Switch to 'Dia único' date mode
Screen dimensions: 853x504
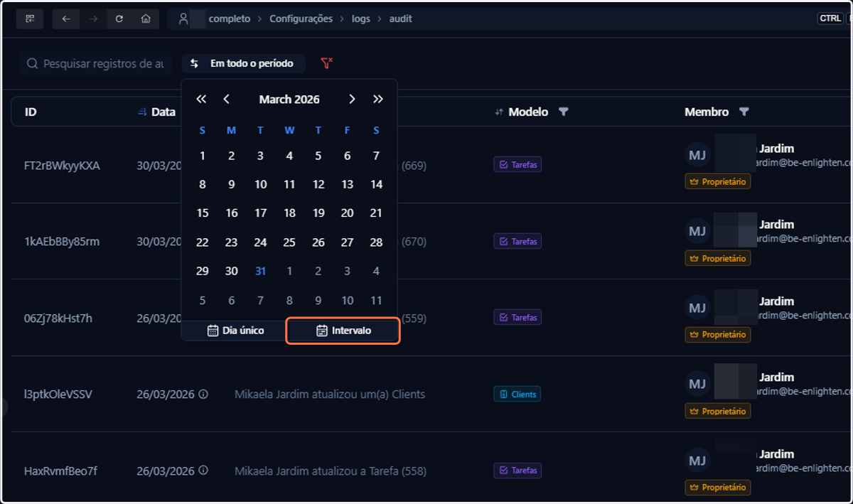pyautogui.click(x=235, y=331)
